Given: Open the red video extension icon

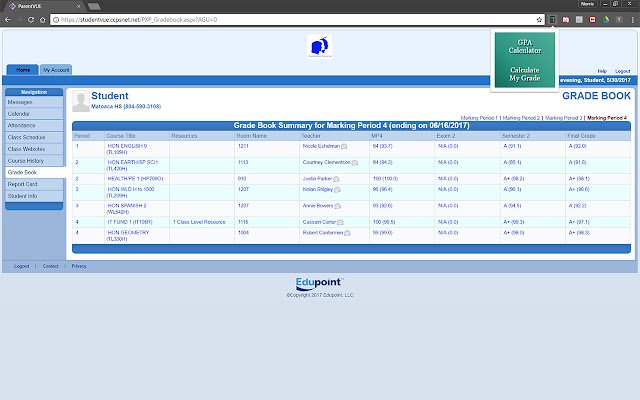Looking at the screenshot, I should pos(592,20).
